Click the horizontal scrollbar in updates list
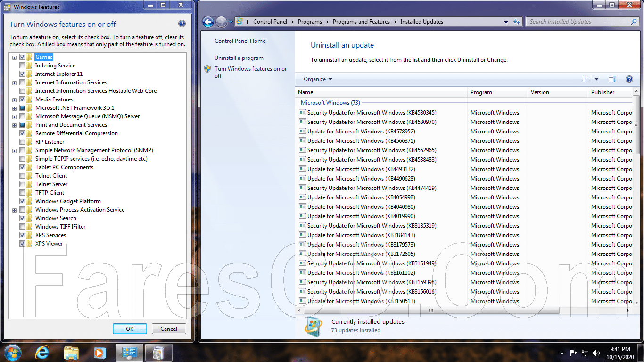This screenshot has height=362, width=644. click(x=431, y=311)
